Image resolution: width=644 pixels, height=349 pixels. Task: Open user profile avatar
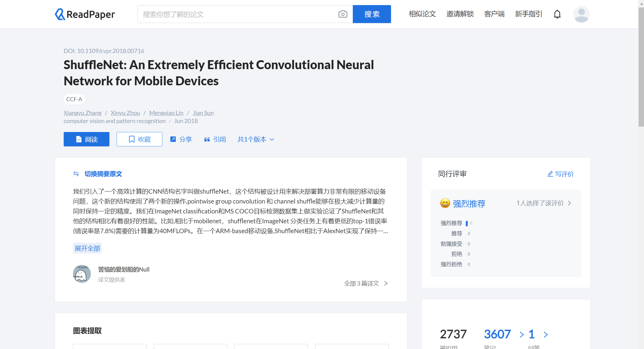[581, 14]
